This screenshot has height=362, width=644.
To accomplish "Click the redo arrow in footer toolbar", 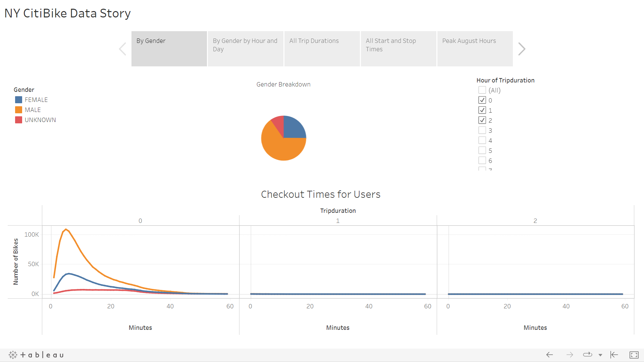I will pos(570,355).
